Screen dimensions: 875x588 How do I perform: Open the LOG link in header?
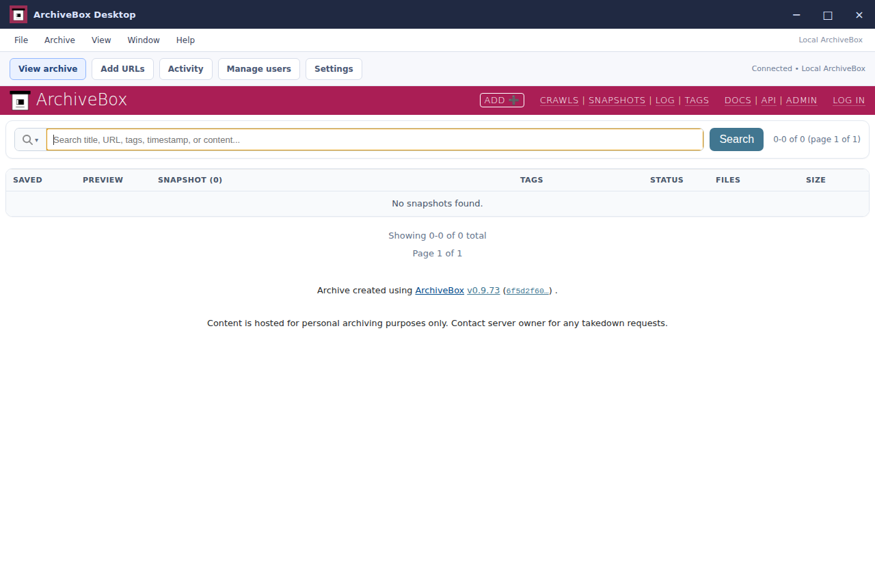[665, 101]
